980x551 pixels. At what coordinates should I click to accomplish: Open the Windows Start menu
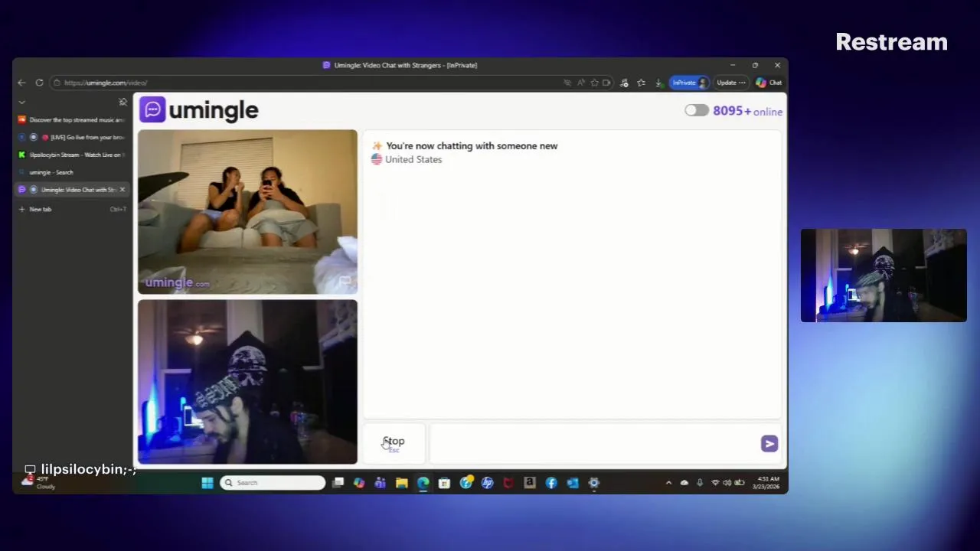[207, 483]
